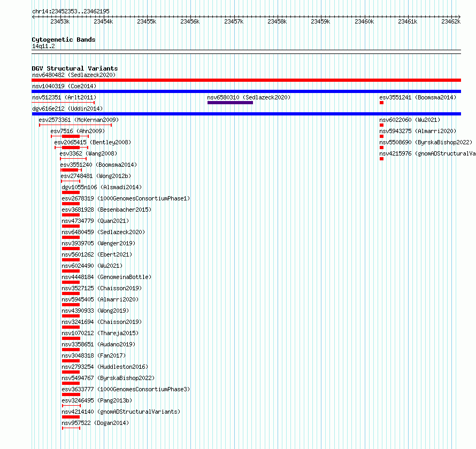
Task: Open esv3362 (Wang2008) variant label
Action: [88, 153]
